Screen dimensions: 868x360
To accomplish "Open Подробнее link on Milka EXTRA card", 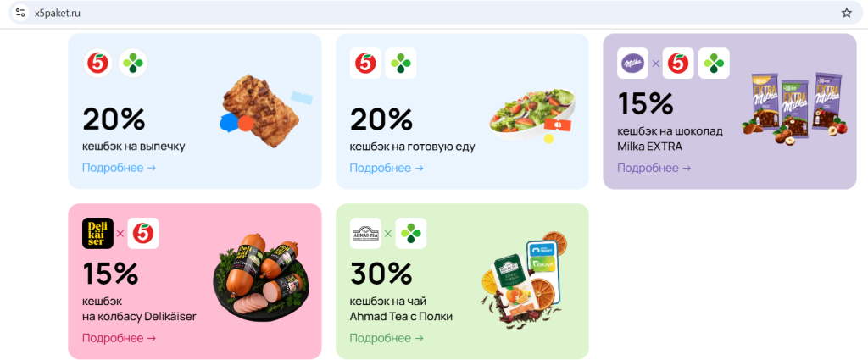I will click(654, 168).
